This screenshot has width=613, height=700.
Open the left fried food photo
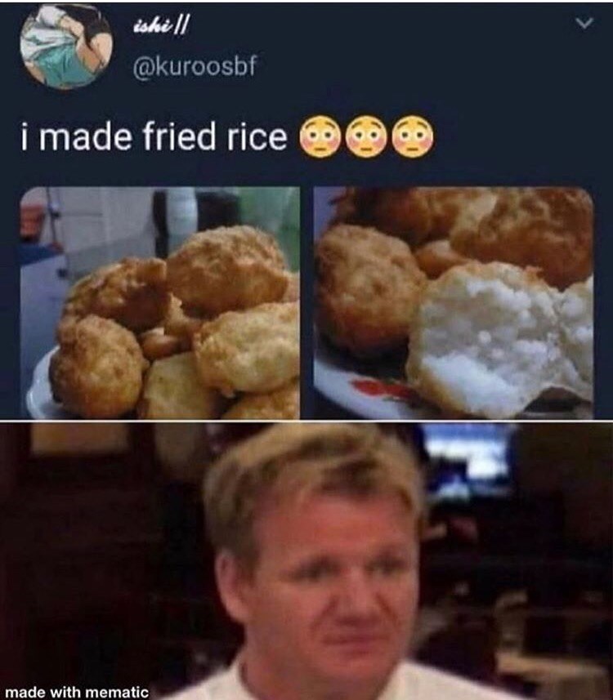click(x=160, y=303)
